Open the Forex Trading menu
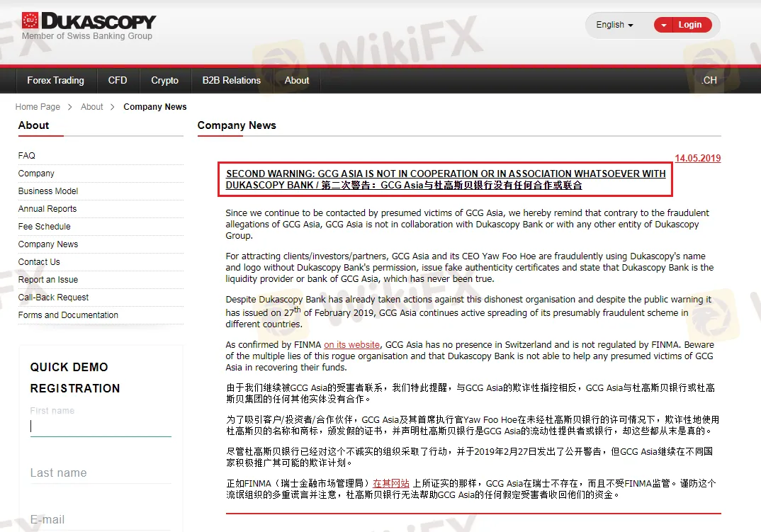The image size is (761, 532). (55, 81)
